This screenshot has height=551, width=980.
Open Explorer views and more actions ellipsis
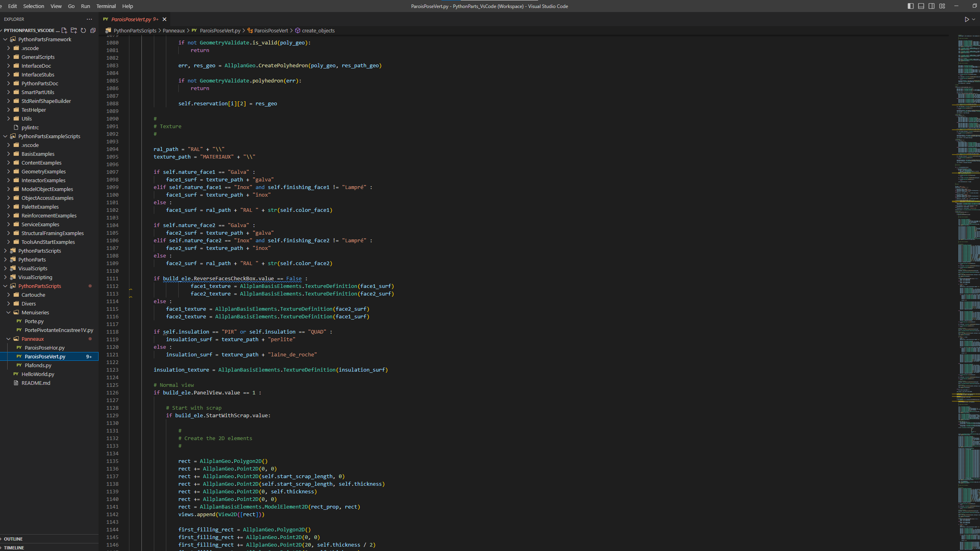[x=89, y=19]
